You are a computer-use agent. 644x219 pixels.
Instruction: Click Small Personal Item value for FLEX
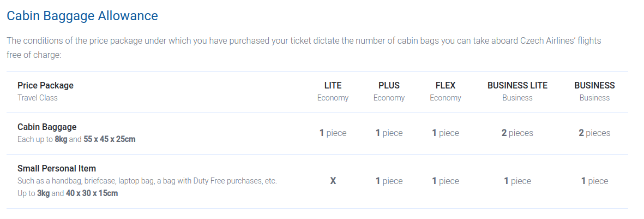pos(446,181)
